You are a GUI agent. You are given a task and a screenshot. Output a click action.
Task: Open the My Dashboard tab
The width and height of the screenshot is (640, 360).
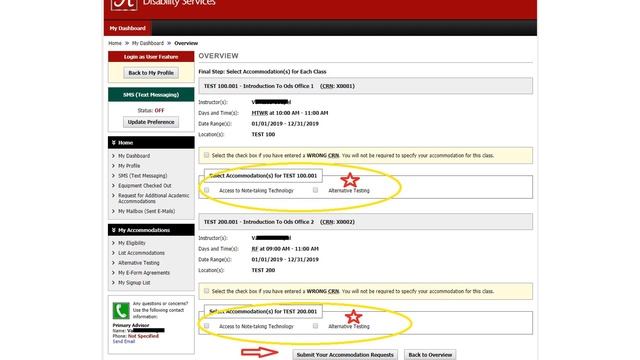pos(127,28)
